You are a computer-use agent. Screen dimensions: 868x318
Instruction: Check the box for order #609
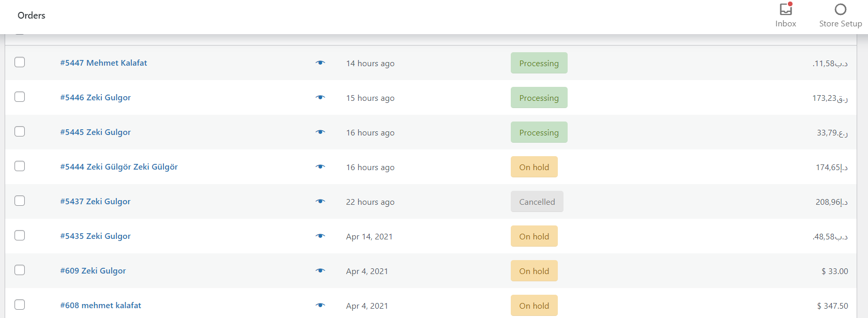click(20, 270)
